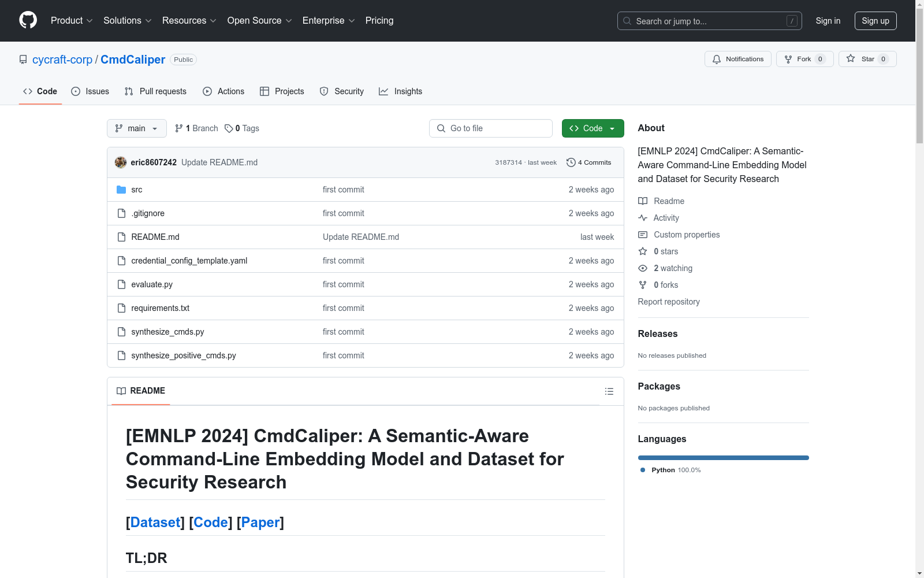The width and height of the screenshot is (924, 578).
Task: Click the evaluate.py file icon
Action: (x=121, y=284)
